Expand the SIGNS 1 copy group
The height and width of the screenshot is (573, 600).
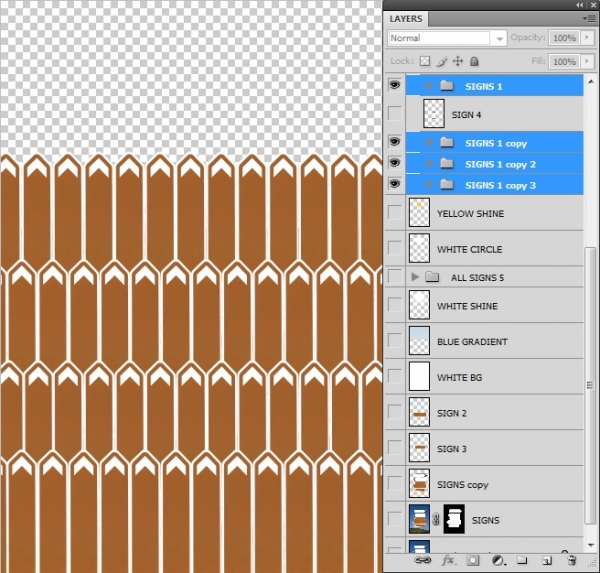point(429,143)
